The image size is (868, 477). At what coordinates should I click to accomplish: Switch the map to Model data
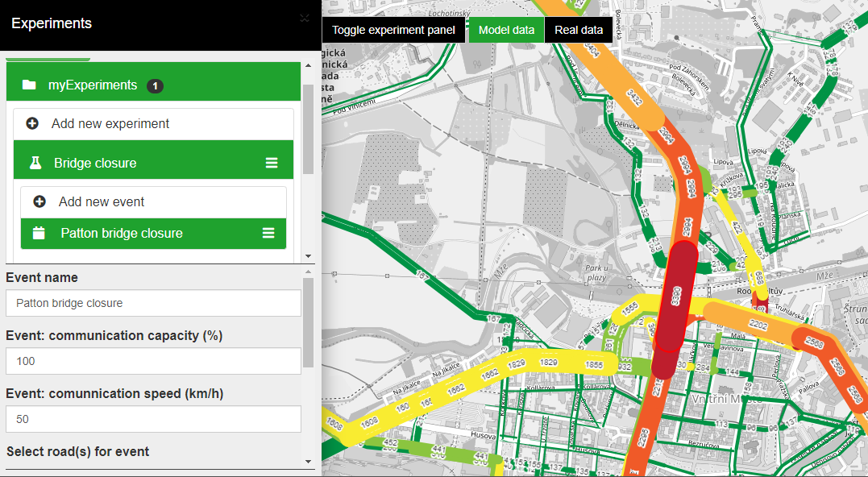pyautogui.click(x=506, y=30)
